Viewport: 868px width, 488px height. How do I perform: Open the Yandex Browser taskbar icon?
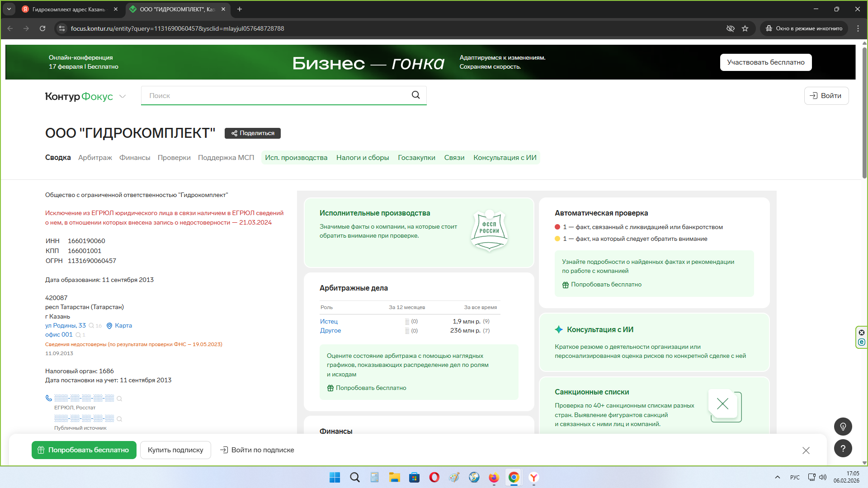[x=534, y=478]
